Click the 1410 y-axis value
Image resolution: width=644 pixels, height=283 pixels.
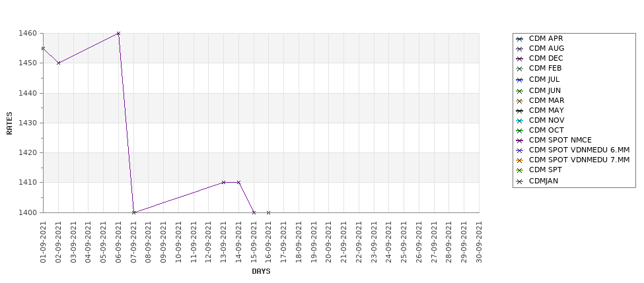(x=28, y=183)
